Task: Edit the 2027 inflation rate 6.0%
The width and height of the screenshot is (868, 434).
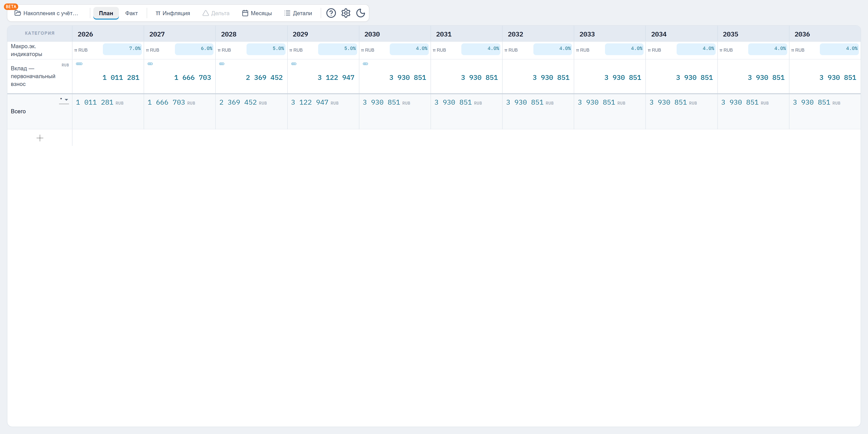Action: click(194, 49)
